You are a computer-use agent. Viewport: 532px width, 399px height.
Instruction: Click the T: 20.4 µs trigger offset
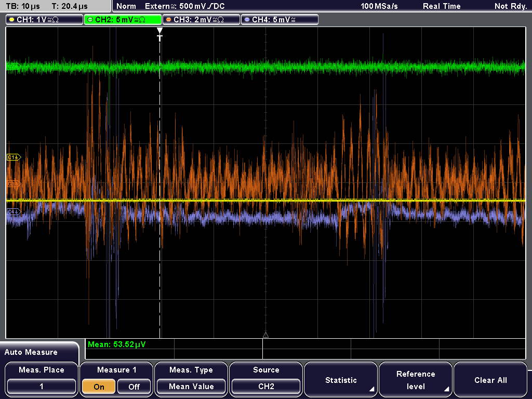click(70, 6)
